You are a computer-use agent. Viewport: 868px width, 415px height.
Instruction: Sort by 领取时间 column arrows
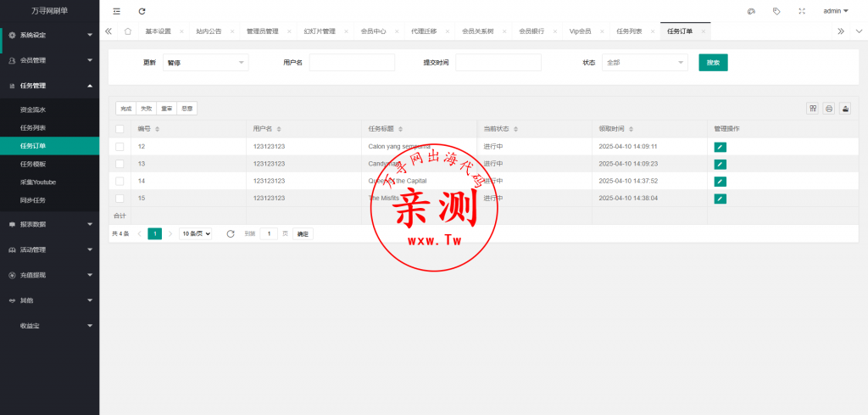(x=631, y=129)
